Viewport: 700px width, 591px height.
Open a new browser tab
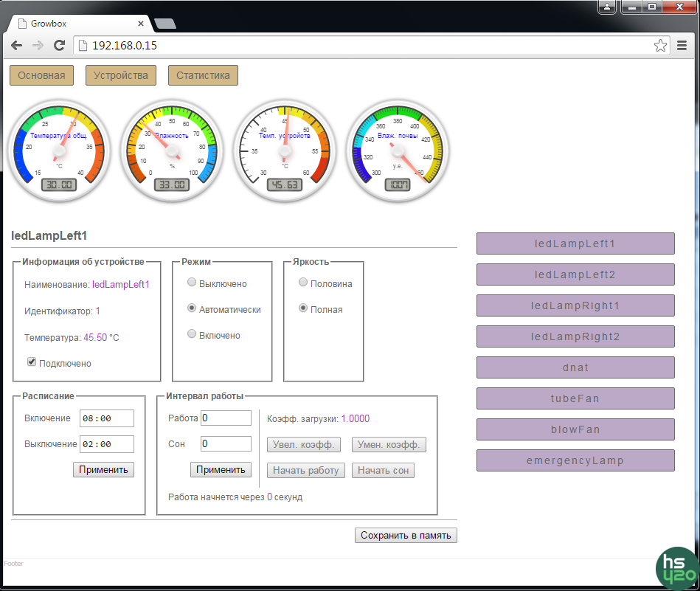(x=165, y=24)
